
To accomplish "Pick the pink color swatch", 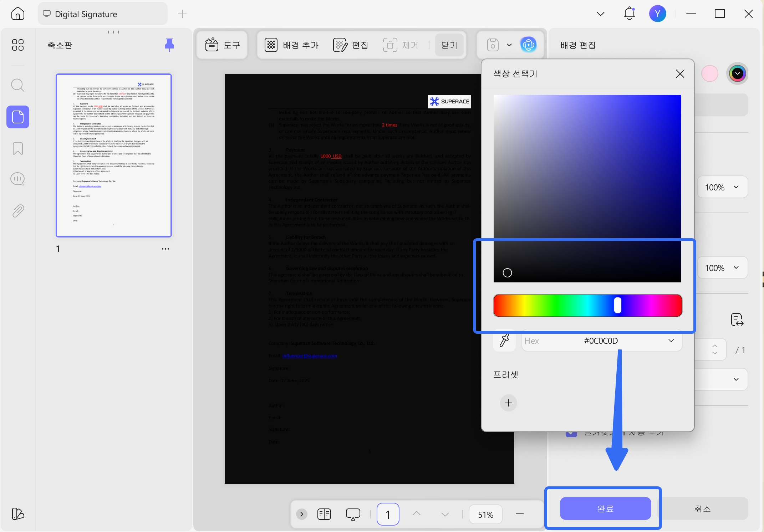I will pos(710,74).
